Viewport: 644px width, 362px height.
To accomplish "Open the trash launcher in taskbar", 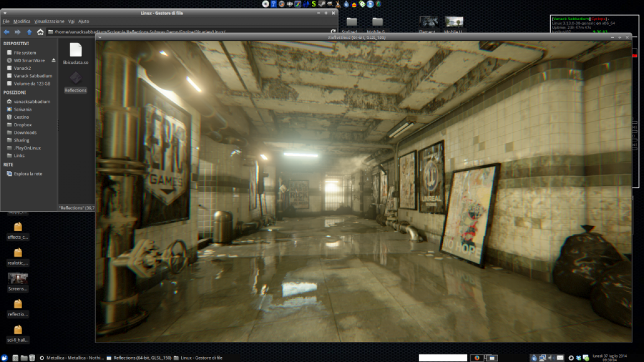I will click(32, 358).
